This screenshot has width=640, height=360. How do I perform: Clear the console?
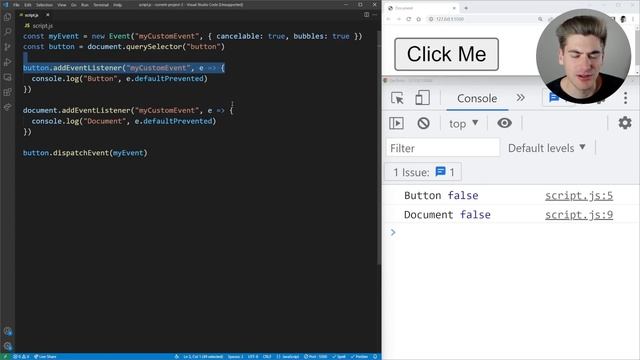[423, 123]
